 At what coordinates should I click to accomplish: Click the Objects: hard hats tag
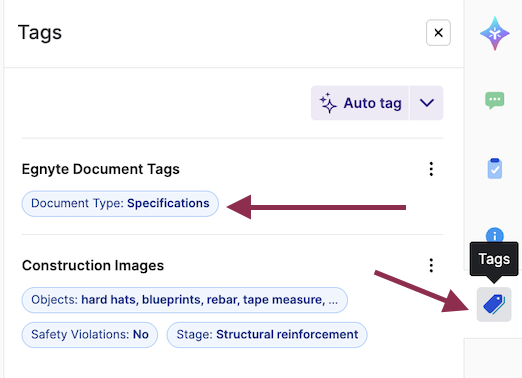(x=185, y=300)
